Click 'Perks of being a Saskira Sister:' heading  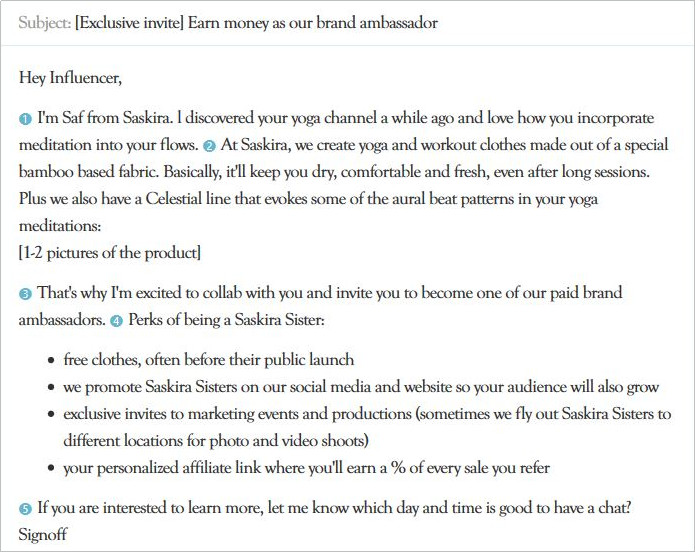click(x=226, y=320)
